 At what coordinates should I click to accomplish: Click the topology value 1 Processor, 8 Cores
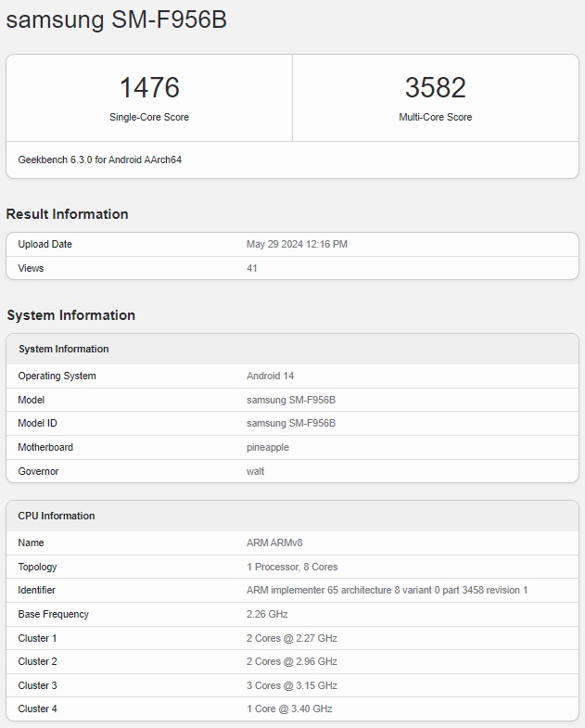point(292,567)
